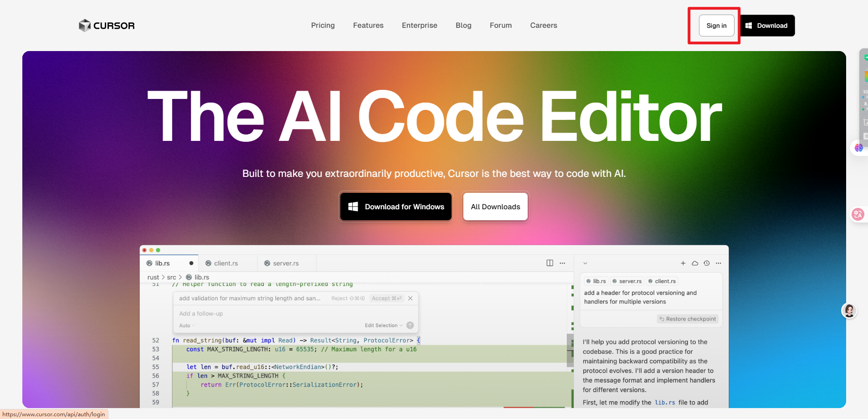Click the lib.rs context chip in chat

point(596,281)
